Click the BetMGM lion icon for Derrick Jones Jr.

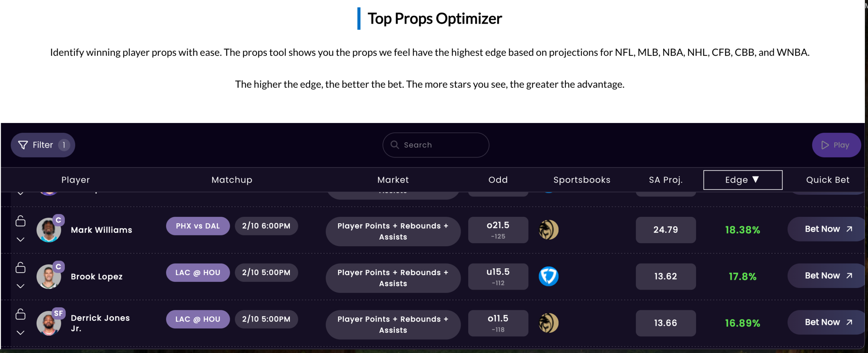pyautogui.click(x=548, y=323)
